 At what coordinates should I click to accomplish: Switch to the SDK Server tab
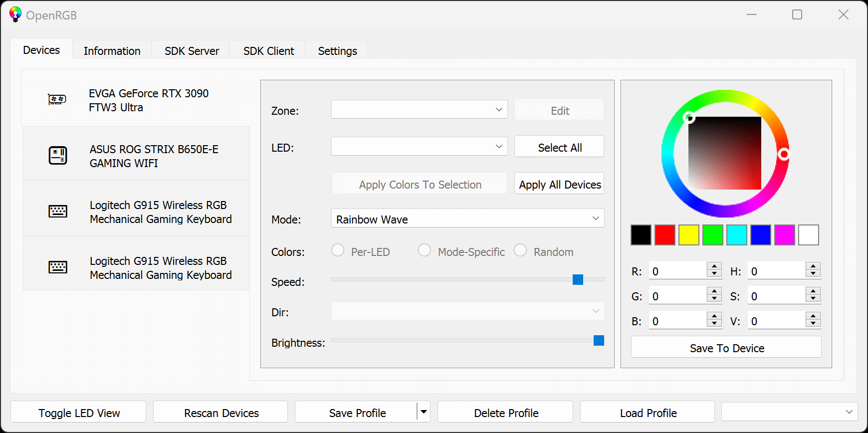point(192,51)
